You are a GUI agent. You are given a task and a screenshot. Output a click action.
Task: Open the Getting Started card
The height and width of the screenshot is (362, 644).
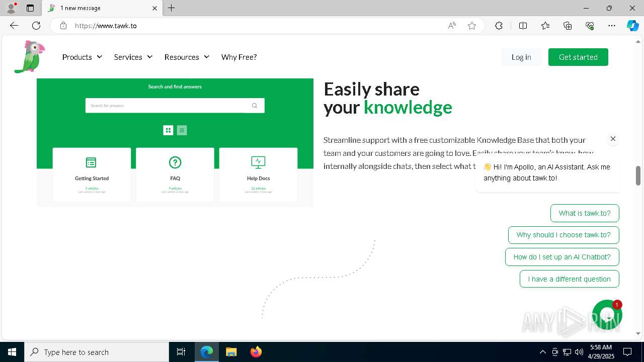92,174
